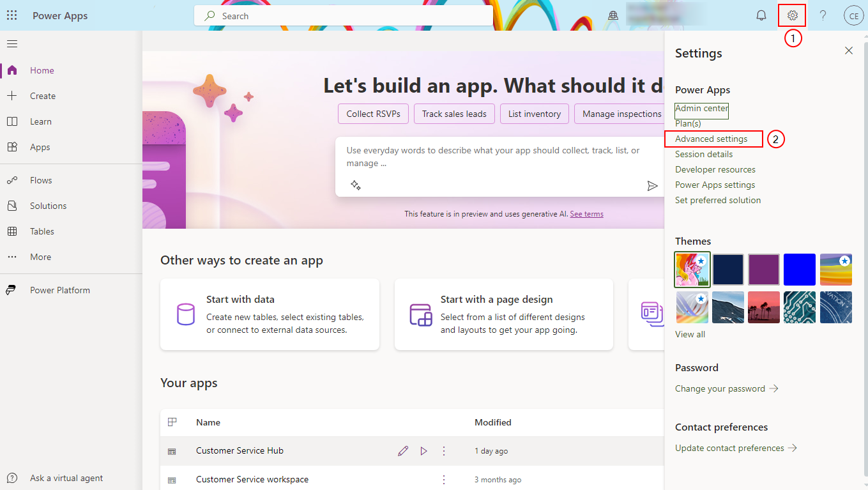Choose the palm trees sunset theme

click(764, 307)
